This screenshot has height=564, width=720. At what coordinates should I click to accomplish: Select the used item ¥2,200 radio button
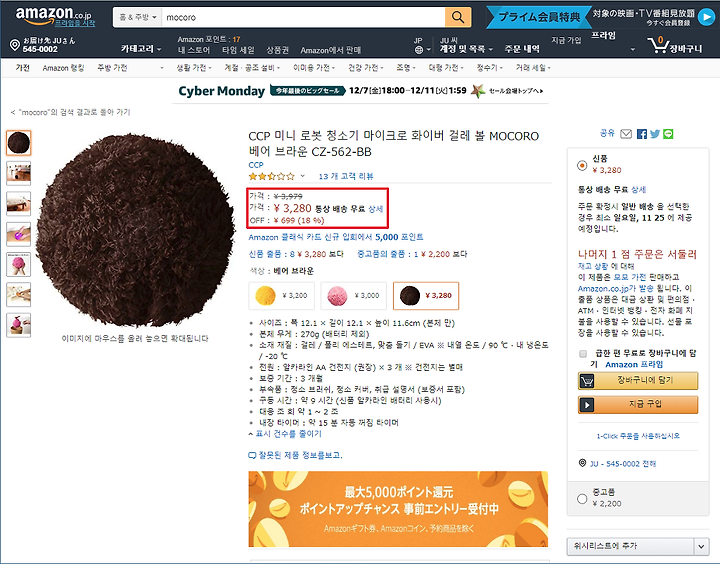click(582, 499)
